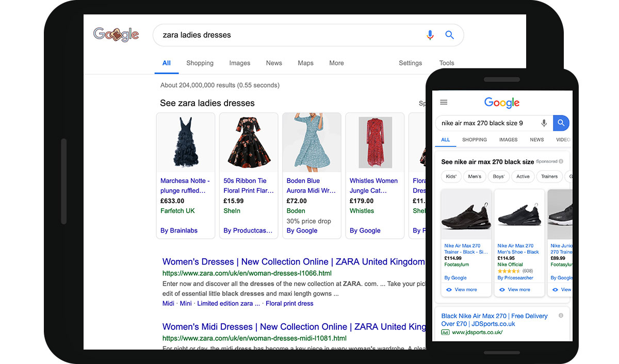
Task: Click By Productcas under SheIn card
Action: click(248, 230)
